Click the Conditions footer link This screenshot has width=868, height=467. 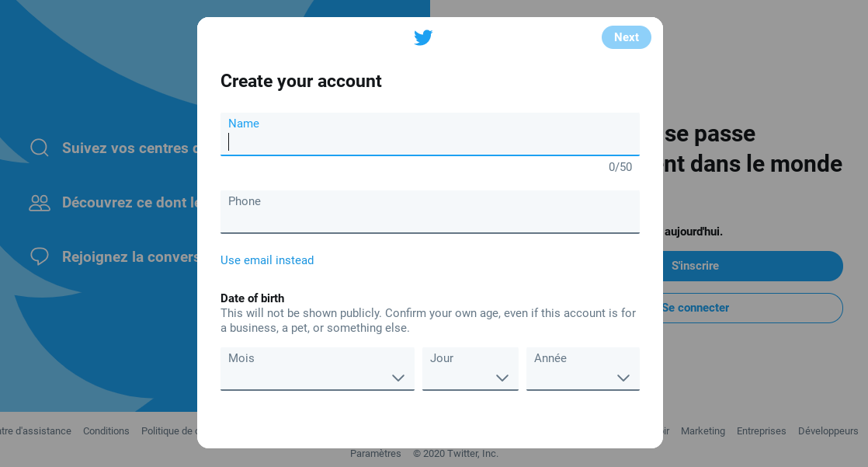pyautogui.click(x=106, y=430)
